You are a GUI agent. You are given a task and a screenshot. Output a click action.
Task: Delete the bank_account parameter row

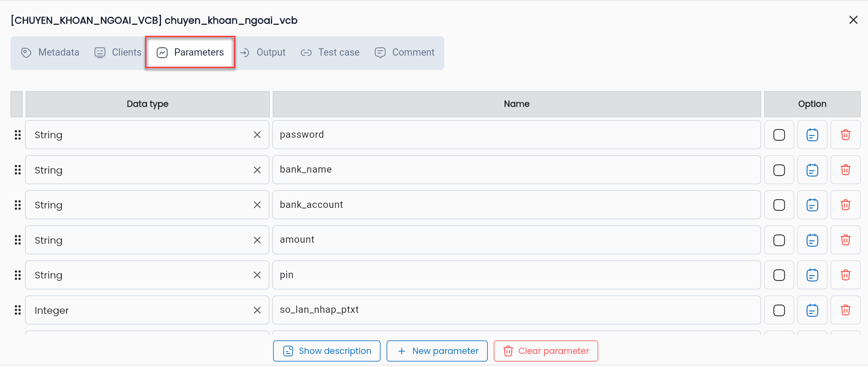845,205
